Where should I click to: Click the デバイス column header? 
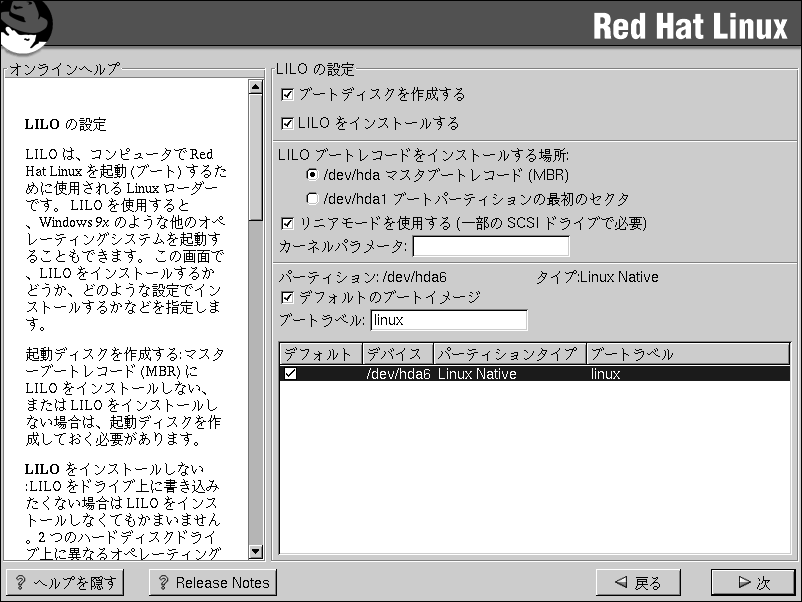[397, 355]
